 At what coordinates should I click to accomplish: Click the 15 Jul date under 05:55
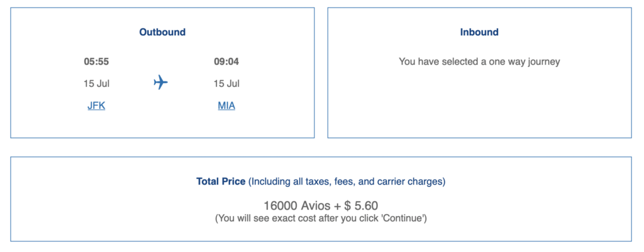96,83
